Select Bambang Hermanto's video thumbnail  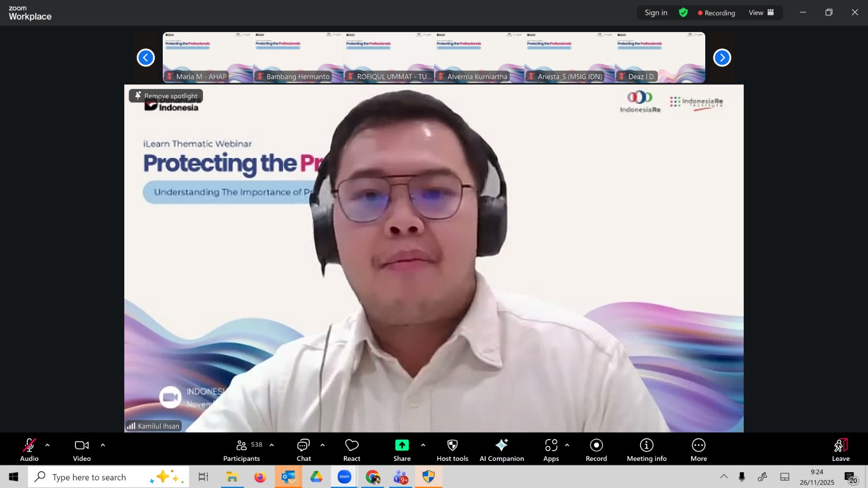click(x=298, y=57)
